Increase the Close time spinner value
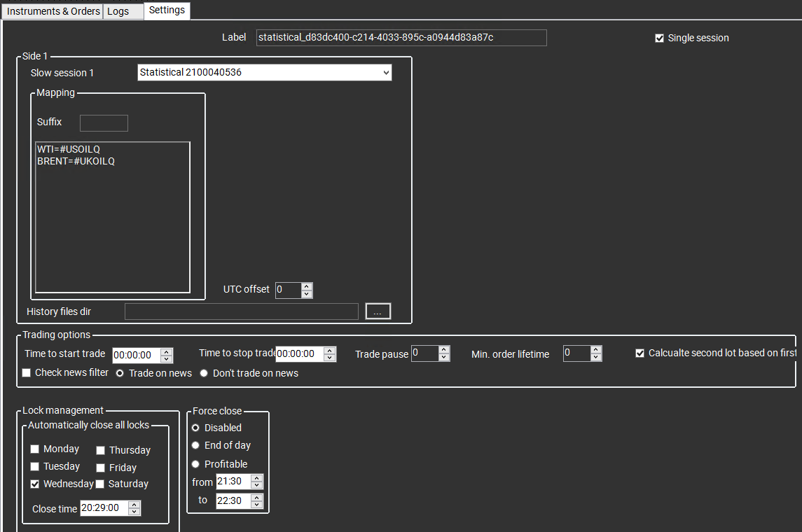The width and height of the screenshot is (802, 532). click(x=134, y=505)
